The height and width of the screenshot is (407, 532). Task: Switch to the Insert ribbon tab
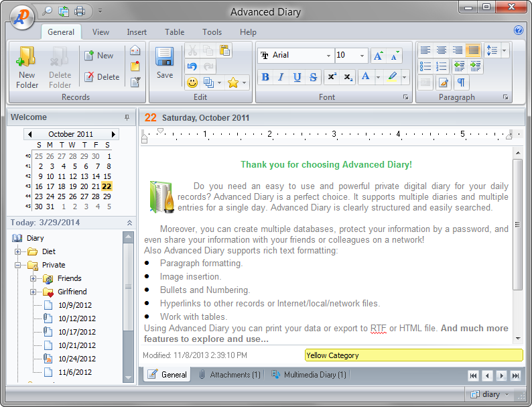pos(137,32)
